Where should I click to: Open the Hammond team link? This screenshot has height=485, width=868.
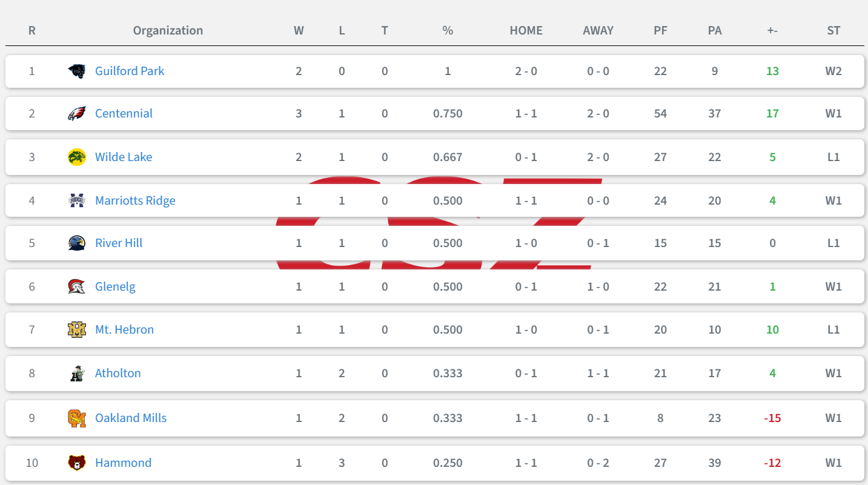pos(123,463)
